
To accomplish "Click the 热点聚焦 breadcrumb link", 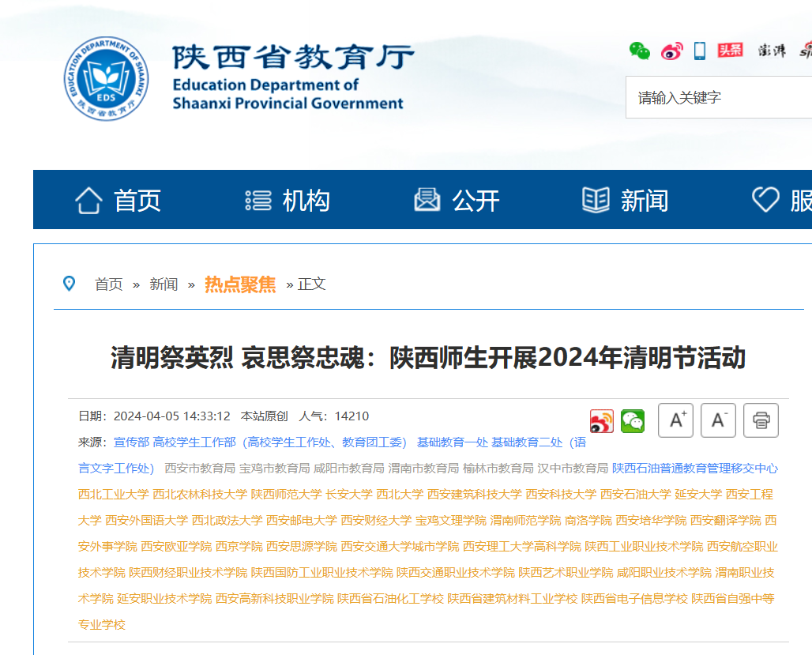I will [x=240, y=284].
